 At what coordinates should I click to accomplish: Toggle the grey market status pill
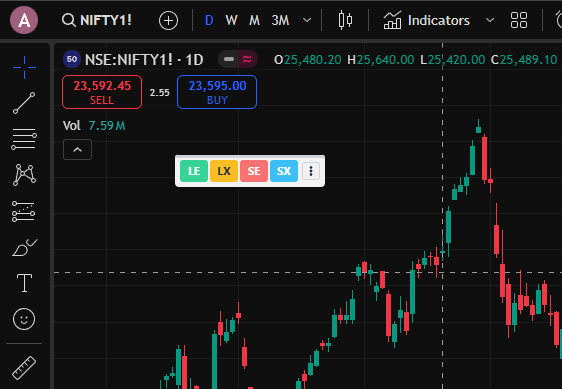229,59
